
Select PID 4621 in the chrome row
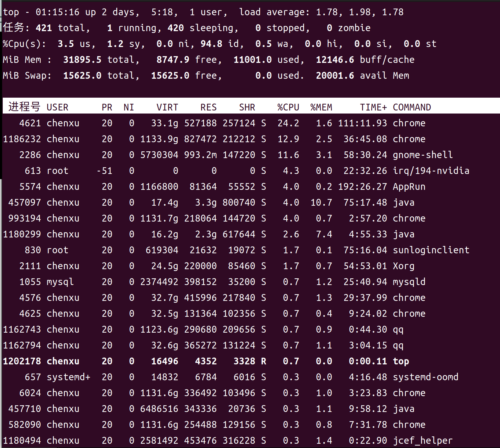[30, 123]
